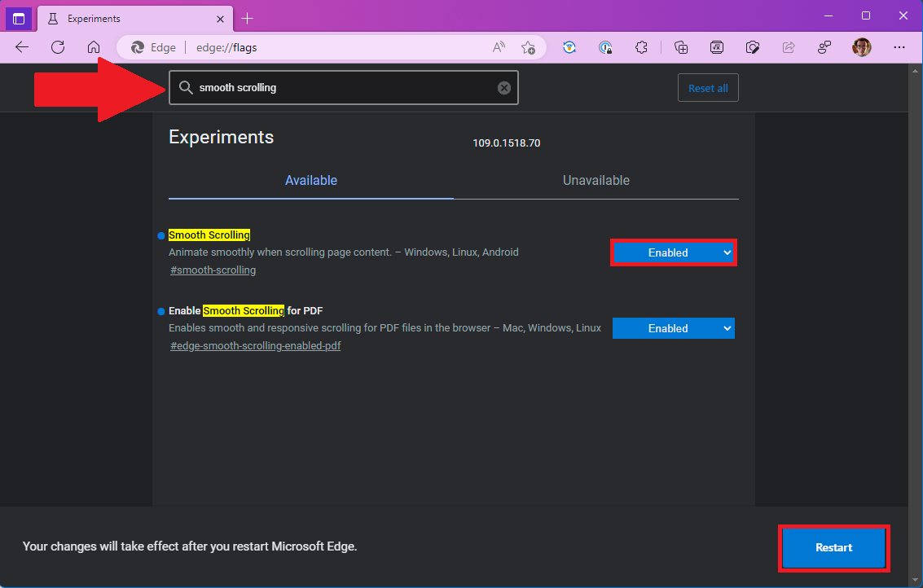Click the Share icon in toolbar
Viewport: 923px width, 588px height.
tap(789, 48)
